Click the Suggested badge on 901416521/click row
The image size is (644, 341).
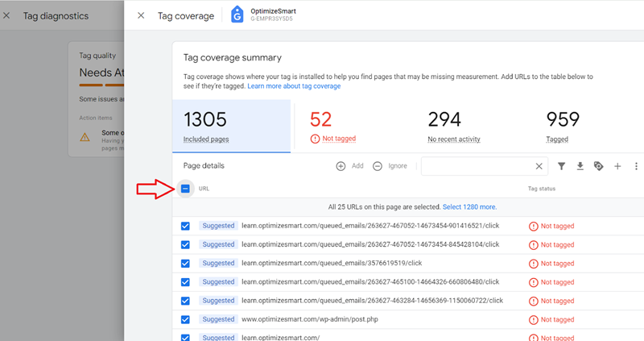click(218, 226)
